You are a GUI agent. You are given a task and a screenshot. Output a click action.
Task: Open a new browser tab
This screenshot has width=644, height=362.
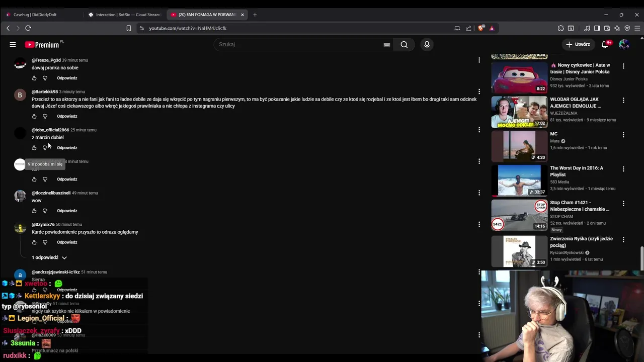pos(255,15)
